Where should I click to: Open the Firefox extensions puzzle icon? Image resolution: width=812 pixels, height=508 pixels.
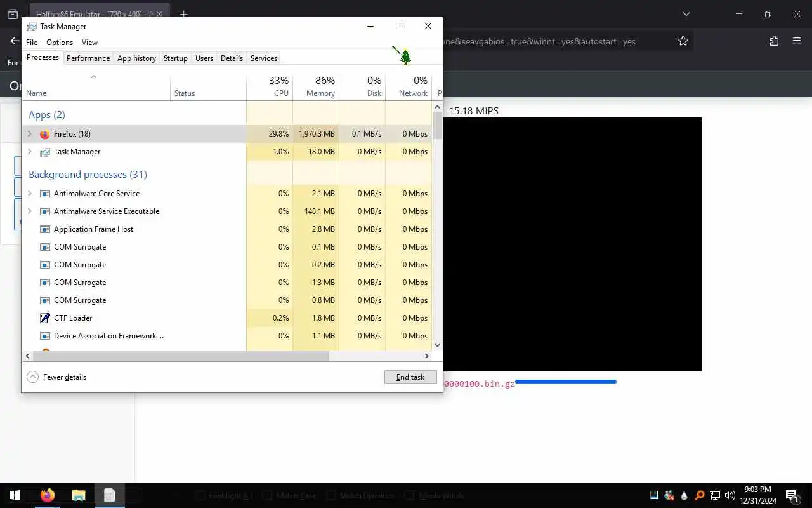coord(774,41)
